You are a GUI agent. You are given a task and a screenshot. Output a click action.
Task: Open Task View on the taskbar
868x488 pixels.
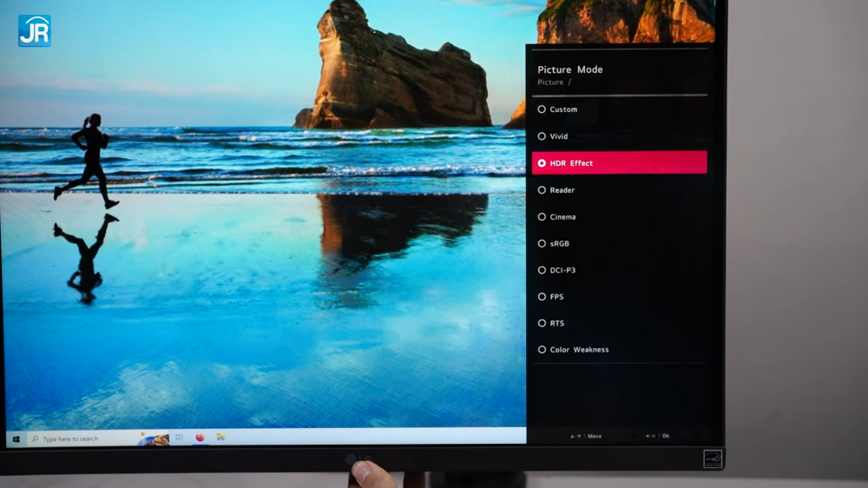click(x=180, y=438)
